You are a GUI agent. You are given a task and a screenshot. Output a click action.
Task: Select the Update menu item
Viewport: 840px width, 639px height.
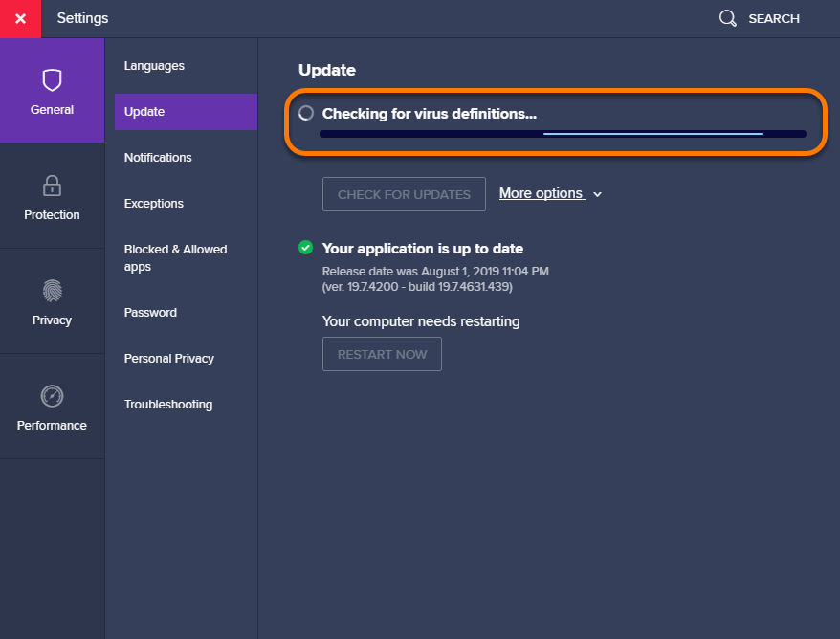(144, 112)
